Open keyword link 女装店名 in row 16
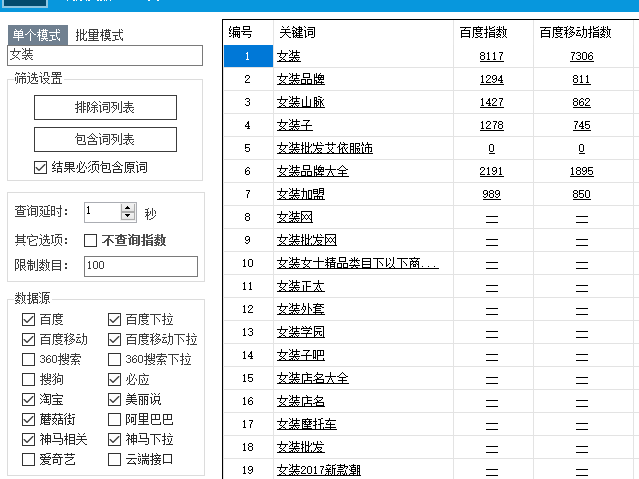Image resolution: width=639 pixels, height=479 pixels. (x=301, y=401)
